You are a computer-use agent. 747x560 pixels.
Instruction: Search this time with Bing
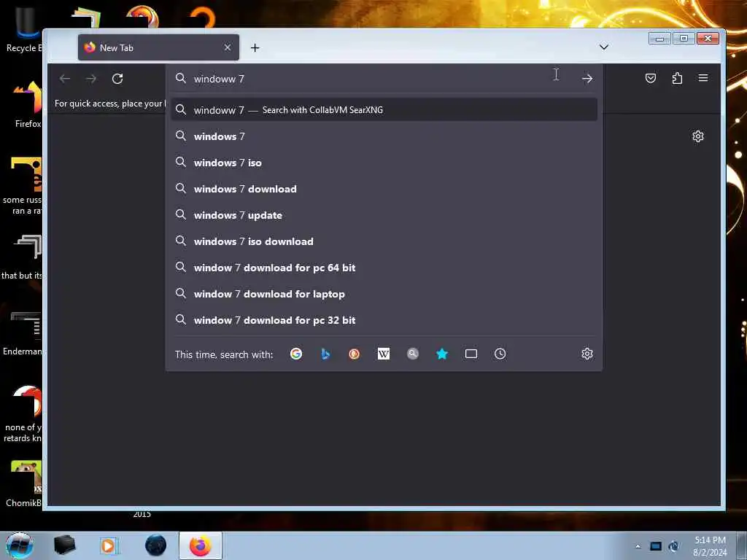(325, 354)
